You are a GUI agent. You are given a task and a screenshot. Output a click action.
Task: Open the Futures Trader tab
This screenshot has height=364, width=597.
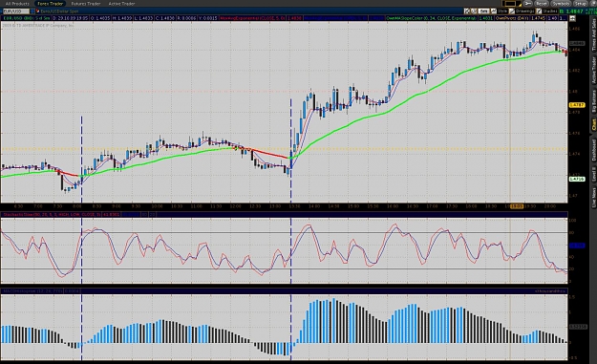click(86, 4)
